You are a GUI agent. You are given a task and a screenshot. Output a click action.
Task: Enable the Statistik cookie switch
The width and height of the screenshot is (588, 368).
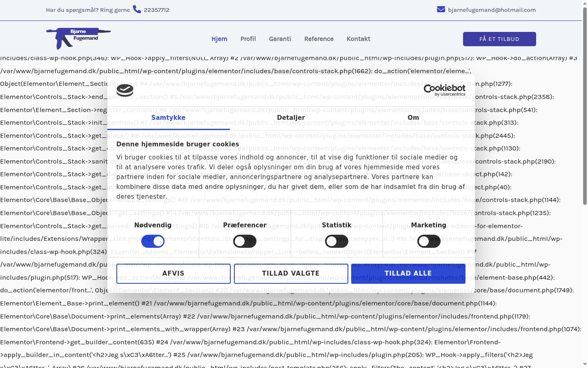coord(336,241)
